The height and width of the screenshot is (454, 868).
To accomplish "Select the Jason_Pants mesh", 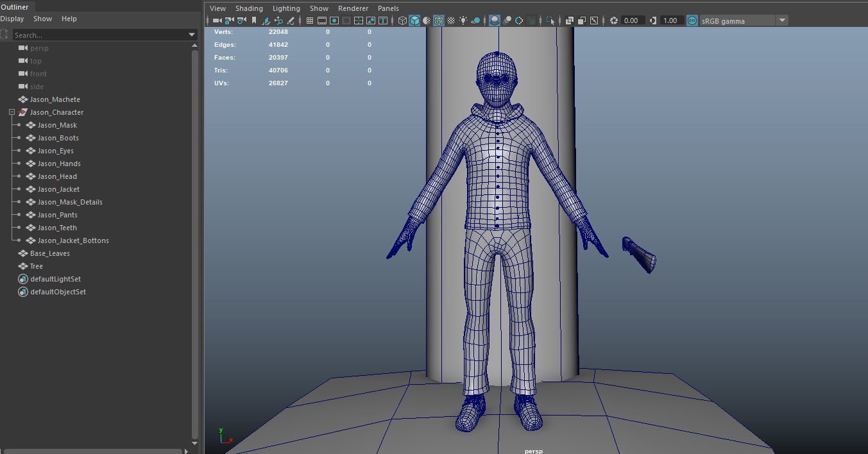I will (58, 215).
